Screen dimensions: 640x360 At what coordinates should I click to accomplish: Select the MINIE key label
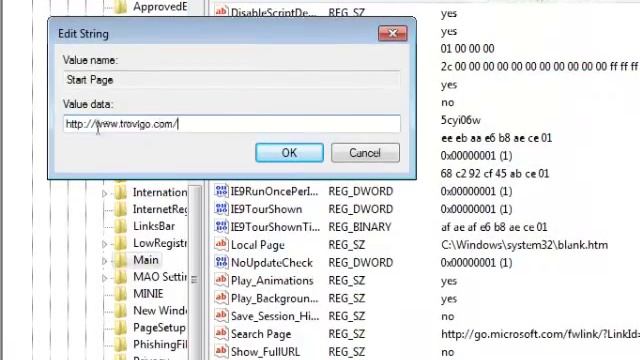click(148, 294)
